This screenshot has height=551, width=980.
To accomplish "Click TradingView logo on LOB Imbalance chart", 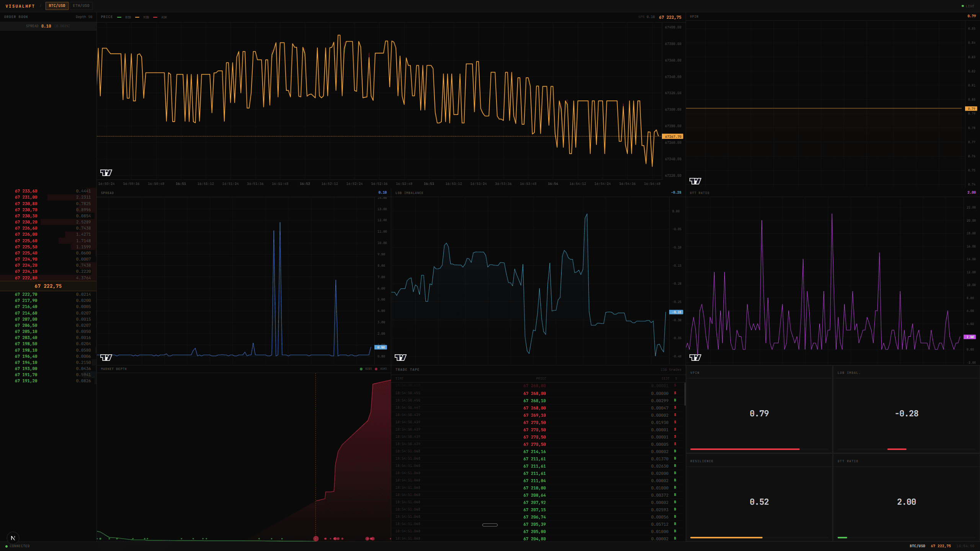I will [400, 357].
